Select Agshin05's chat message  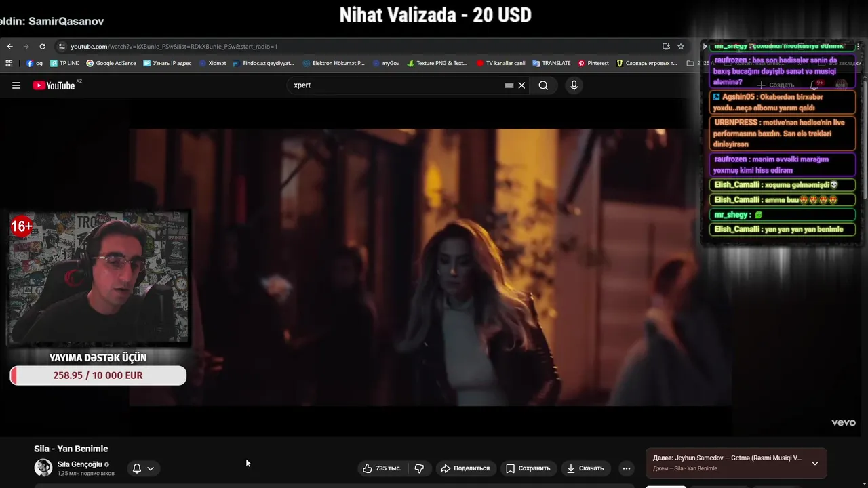click(x=783, y=102)
